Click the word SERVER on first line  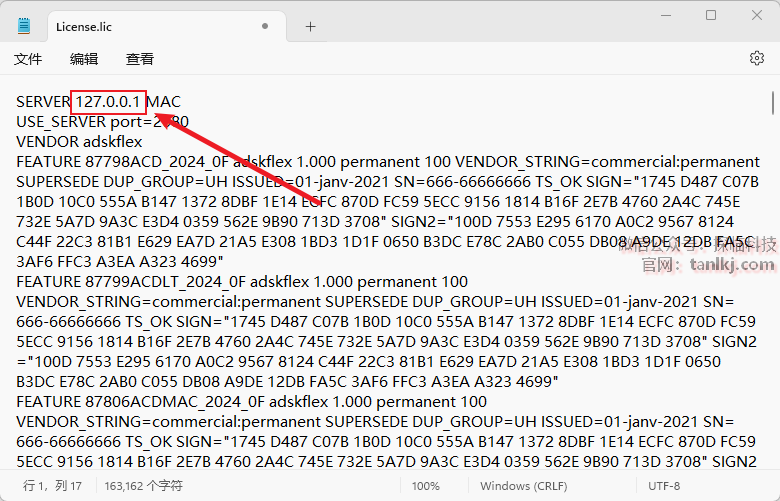coord(43,102)
